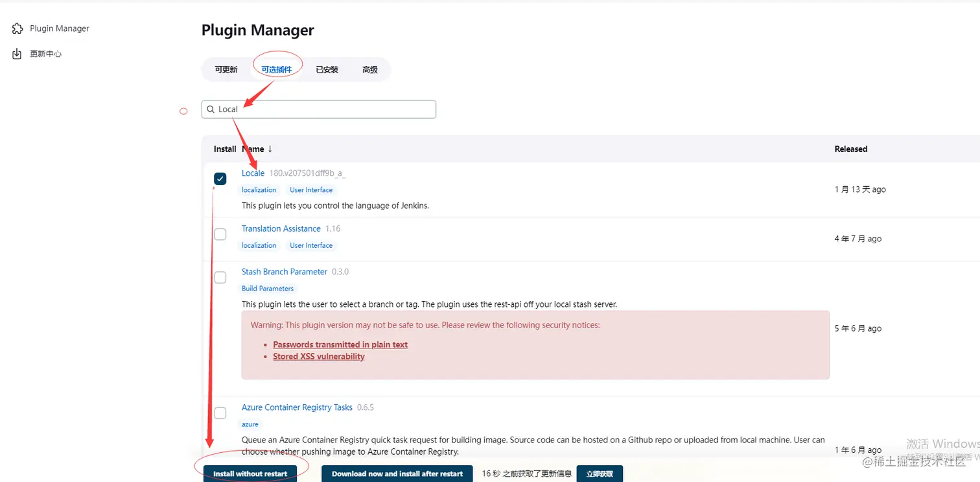Check the Stash Branch Parameter checkbox
This screenshot has width=980, height=482.
220,278
